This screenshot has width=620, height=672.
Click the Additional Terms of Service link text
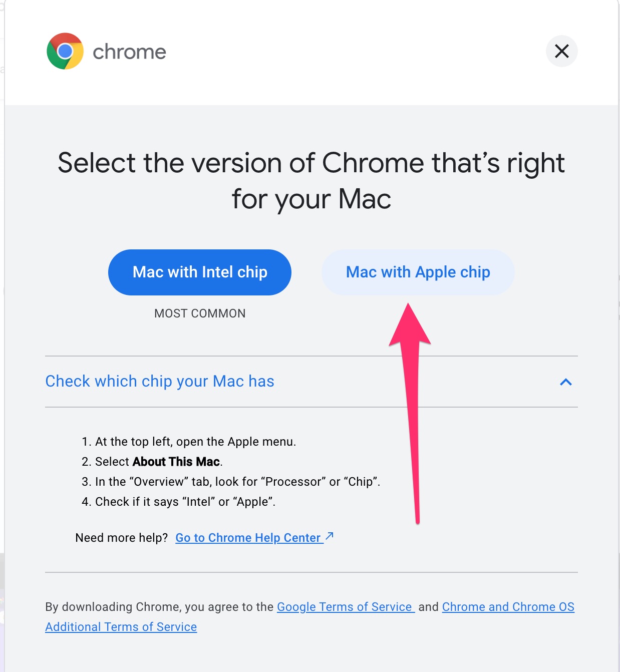(121, 627)
